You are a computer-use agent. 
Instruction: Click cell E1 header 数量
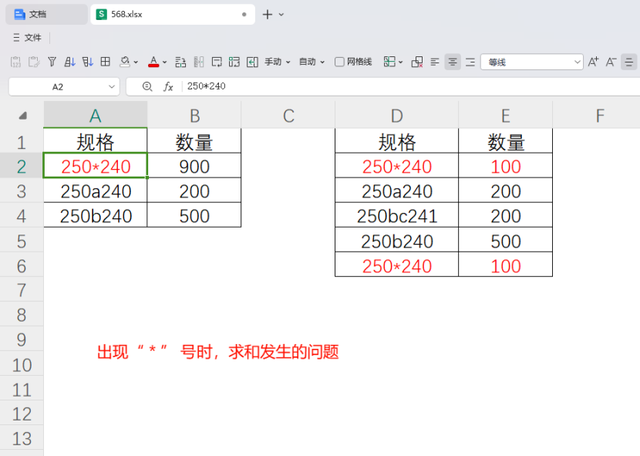pos(506,142)
